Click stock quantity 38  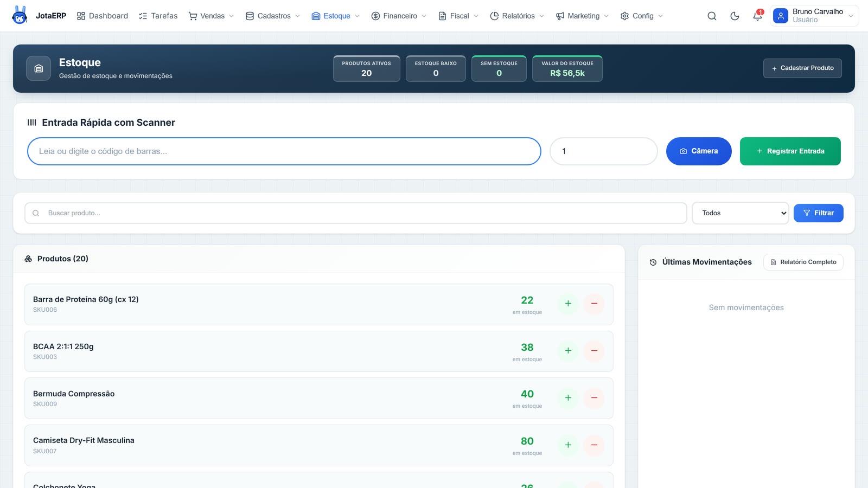pos(527,348)
